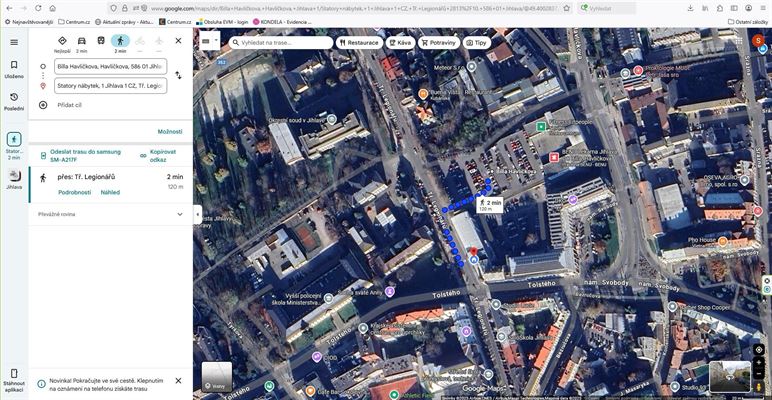Click Kopírovat odkaz link icon
The height and width of the screenshot is (400, 772).
(x=143, y=155)
